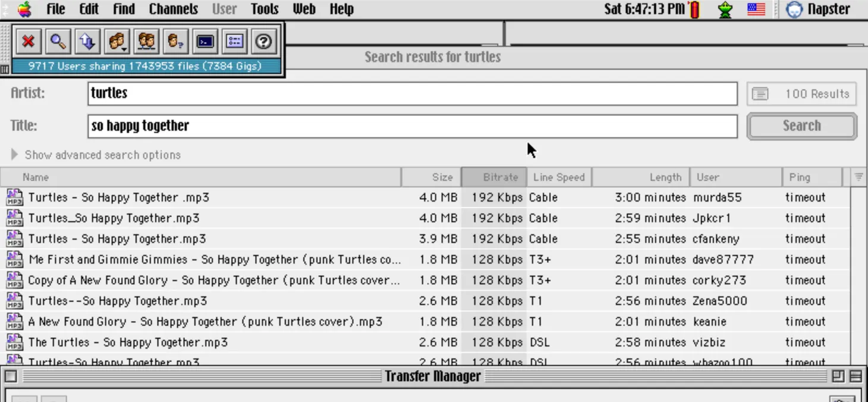Sort results by Bitrate column

(494, 177)
